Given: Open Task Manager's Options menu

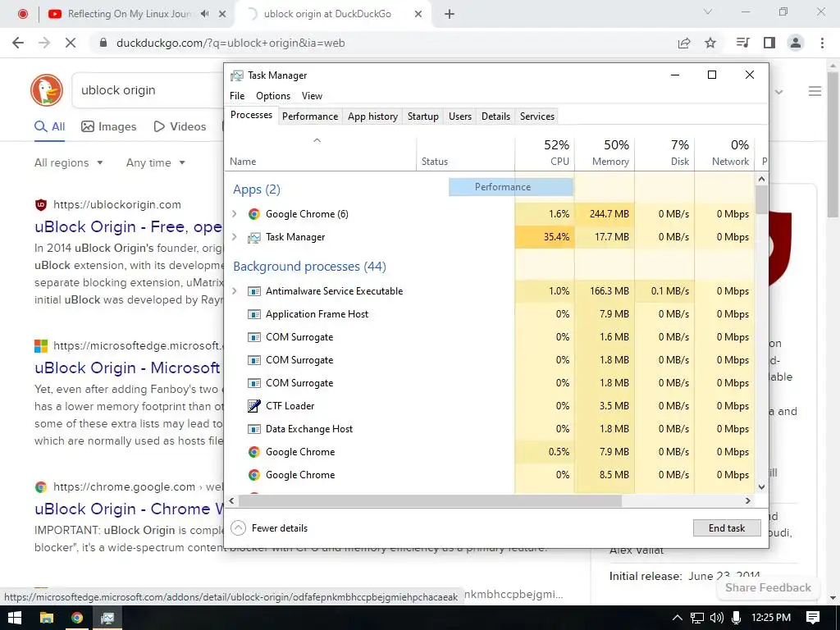Looking at the screenshot, I should [x=272, y=96].
